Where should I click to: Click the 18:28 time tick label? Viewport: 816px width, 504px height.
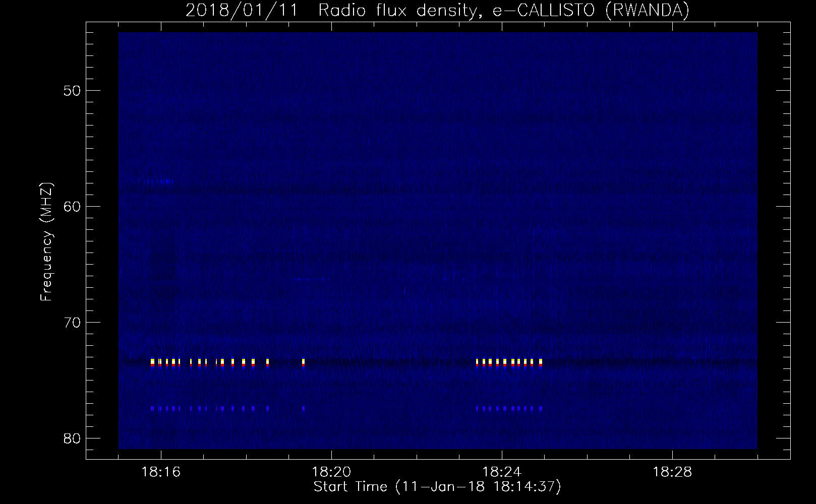click(x=672, y=472)
